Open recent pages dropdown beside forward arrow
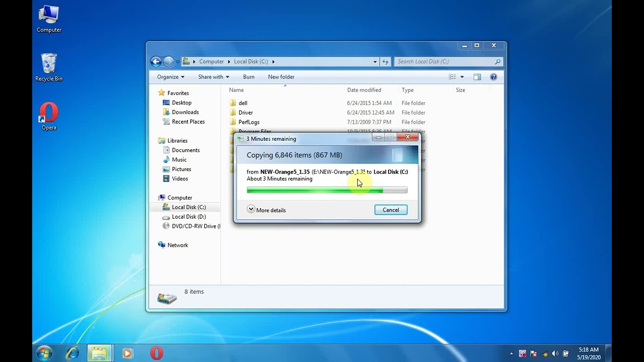 click(x=178, y=62)
